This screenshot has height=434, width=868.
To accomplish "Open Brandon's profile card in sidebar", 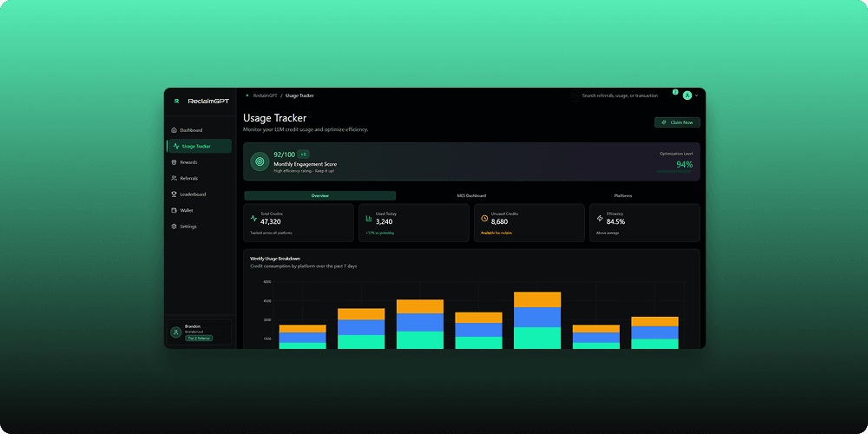I will [x=200, y=332].
